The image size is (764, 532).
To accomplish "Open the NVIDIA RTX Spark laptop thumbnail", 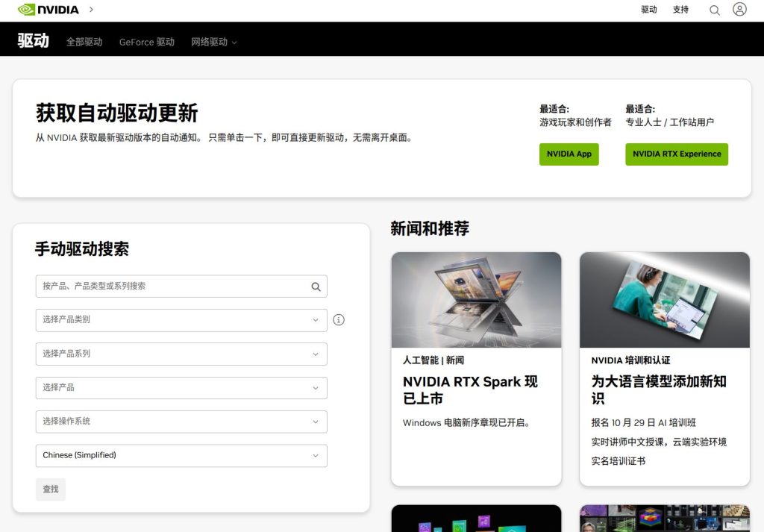I will tap(476, 300).
